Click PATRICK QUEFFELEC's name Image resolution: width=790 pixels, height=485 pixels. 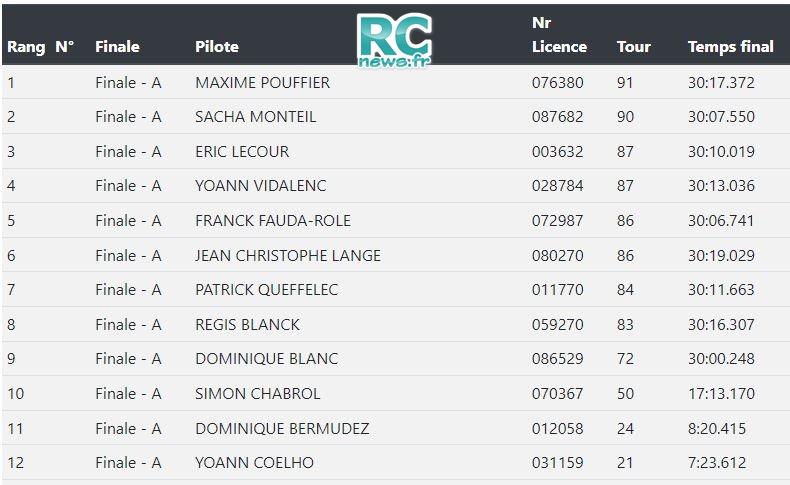pos(267,290)
